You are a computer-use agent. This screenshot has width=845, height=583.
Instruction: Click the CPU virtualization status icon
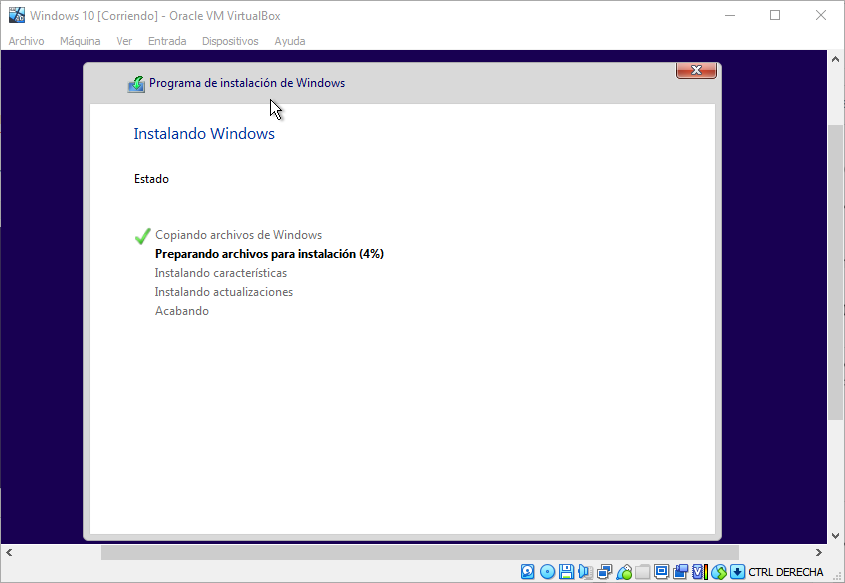pos(700,572)
